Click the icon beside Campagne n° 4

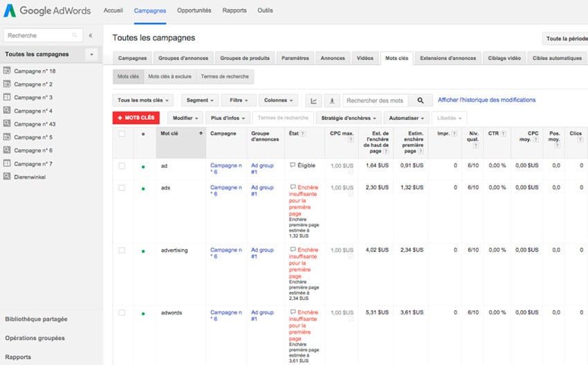pyautogui.click(x=7, y=110)
